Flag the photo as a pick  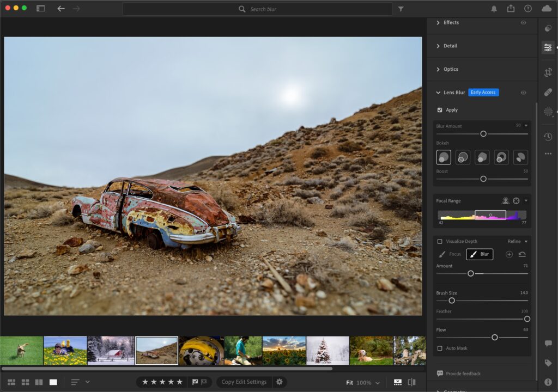tap(195, 382)
